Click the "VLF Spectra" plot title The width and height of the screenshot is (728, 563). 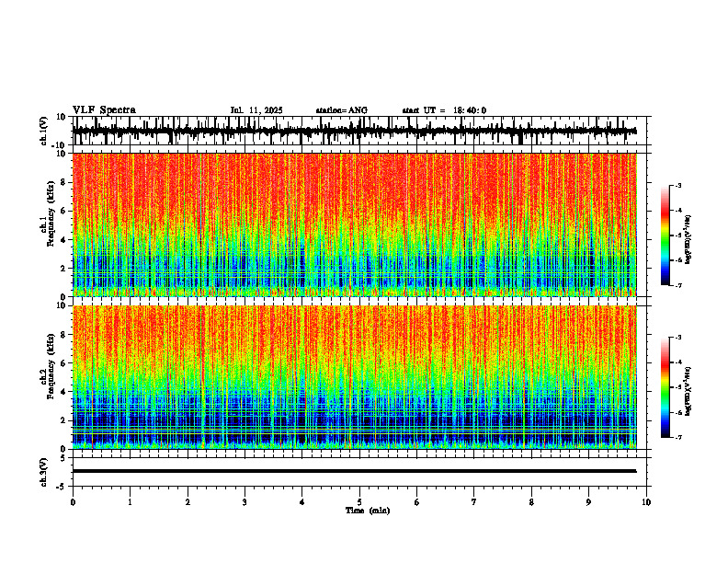pos(104,110)
